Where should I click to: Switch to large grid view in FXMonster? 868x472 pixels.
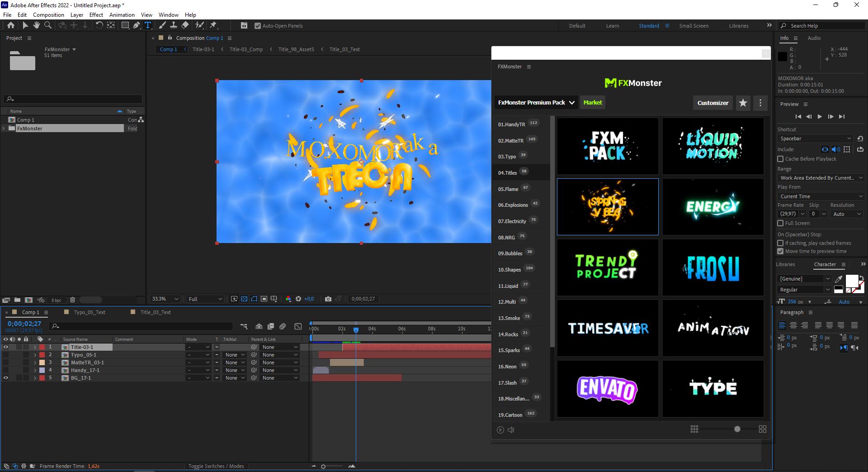(763, 429)
